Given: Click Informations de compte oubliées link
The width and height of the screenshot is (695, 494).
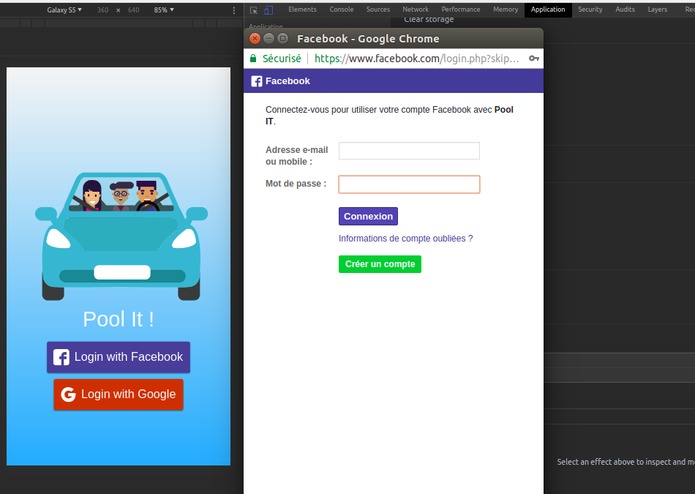Looking at the screenshot, I should click(x=406, y=238).
